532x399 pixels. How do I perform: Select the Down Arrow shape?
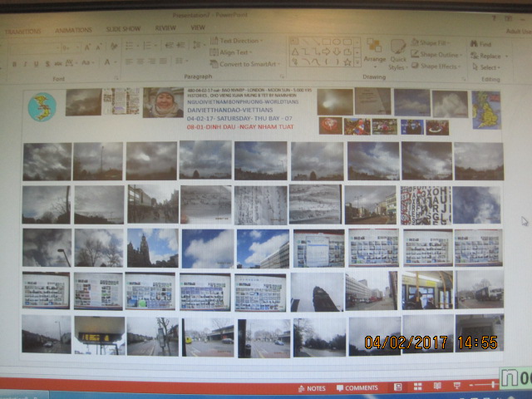click(x=337, y=52)
